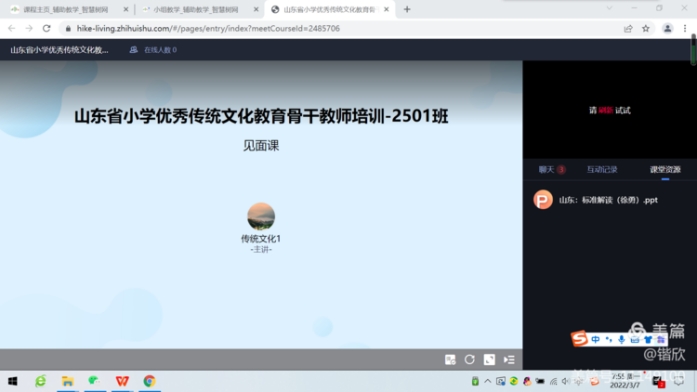Collapse the right sidebar with the panel icon
The height and width of the screenshot is (392, 697).
coord(509,360)
